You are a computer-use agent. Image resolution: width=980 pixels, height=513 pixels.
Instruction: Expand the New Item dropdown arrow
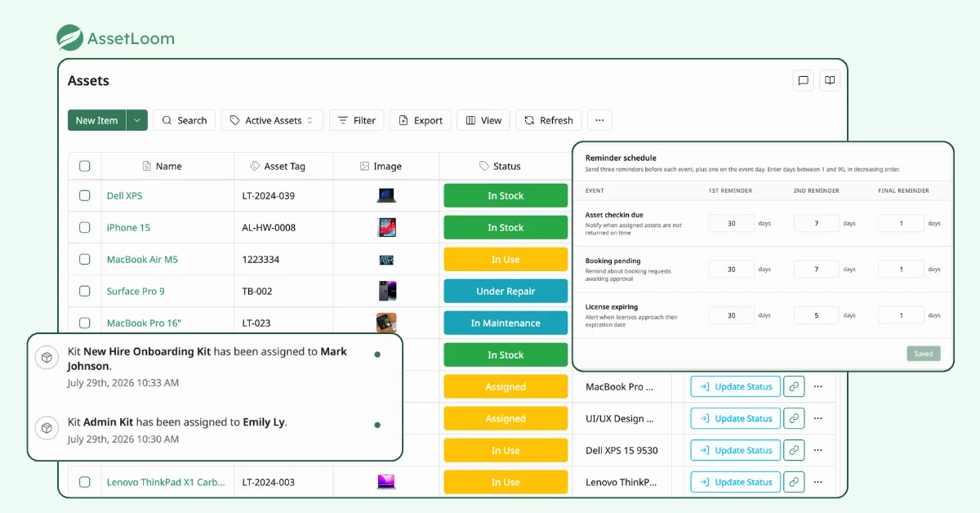click(x=136, y=120)
